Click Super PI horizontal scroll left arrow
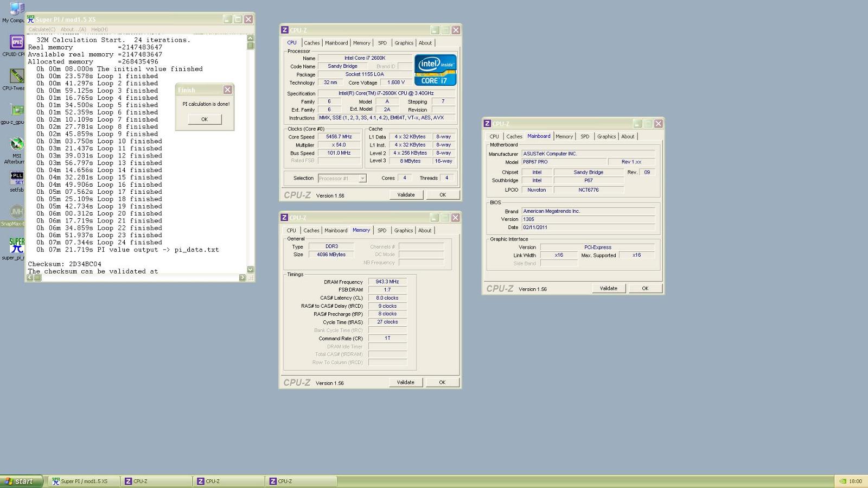This screenshot has width=868, height=488. (30, 277)
